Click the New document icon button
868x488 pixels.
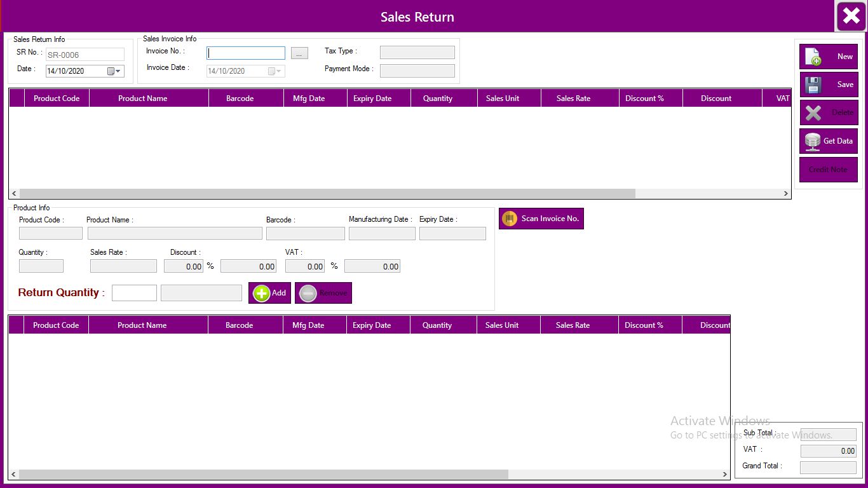tap(813, 57)
